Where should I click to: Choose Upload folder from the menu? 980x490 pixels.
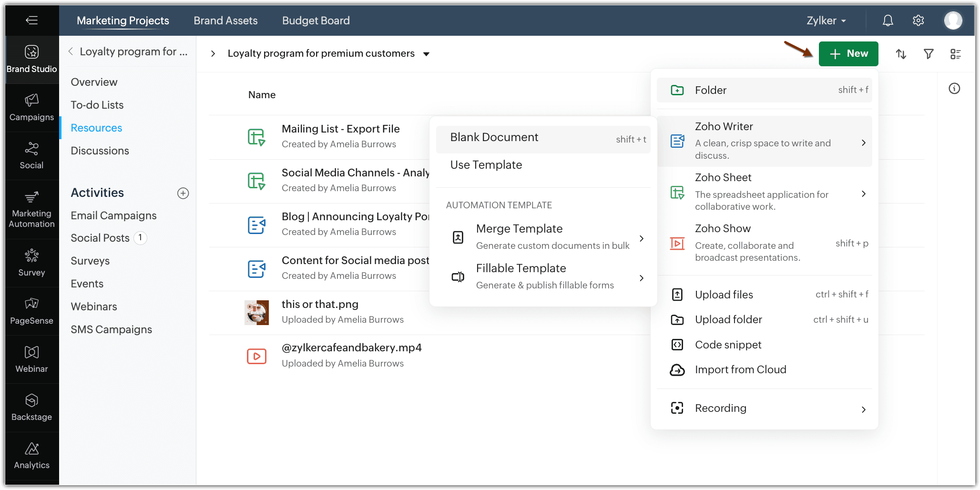pos(764,319)
